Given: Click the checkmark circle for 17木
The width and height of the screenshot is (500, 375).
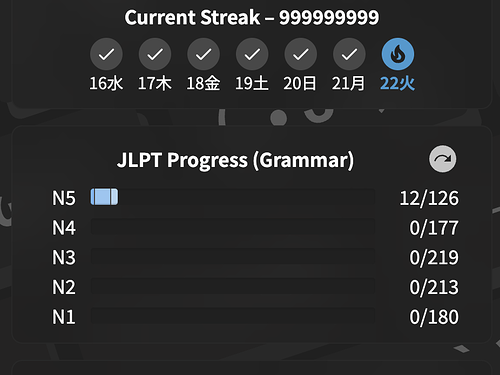Looking at the screenshot, I should tap(155, 54).
